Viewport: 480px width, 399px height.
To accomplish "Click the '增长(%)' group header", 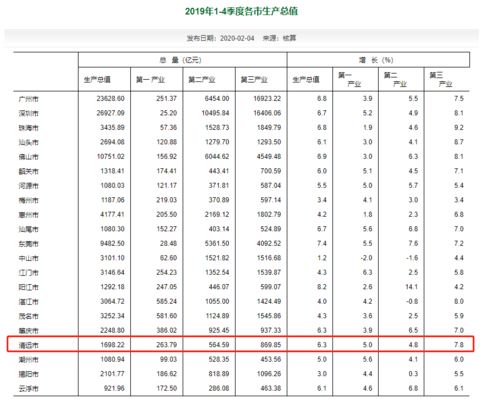I will (376, 60).
